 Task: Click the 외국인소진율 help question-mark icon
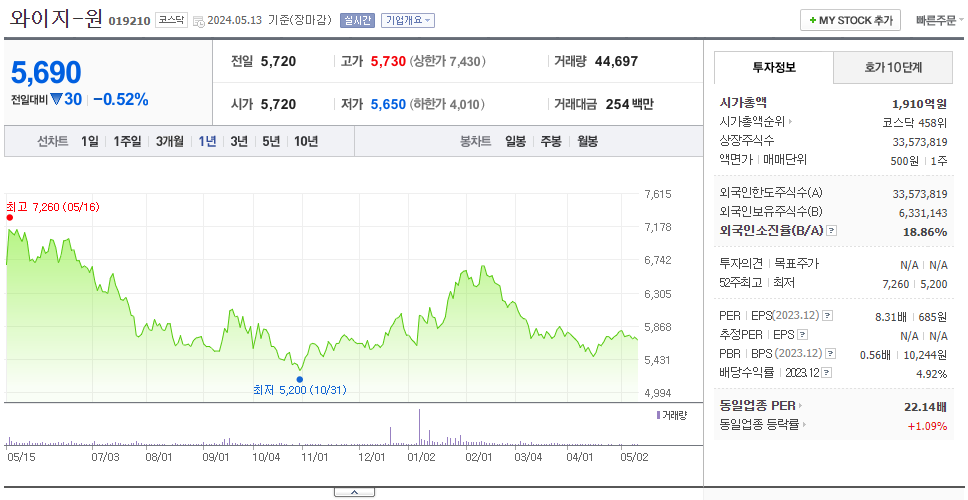(832, 231)
